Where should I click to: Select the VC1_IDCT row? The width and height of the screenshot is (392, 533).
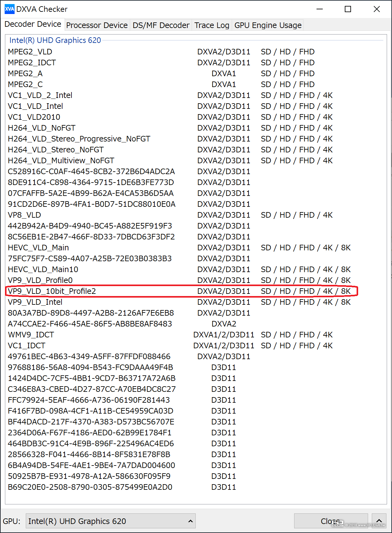pos(196,345)
